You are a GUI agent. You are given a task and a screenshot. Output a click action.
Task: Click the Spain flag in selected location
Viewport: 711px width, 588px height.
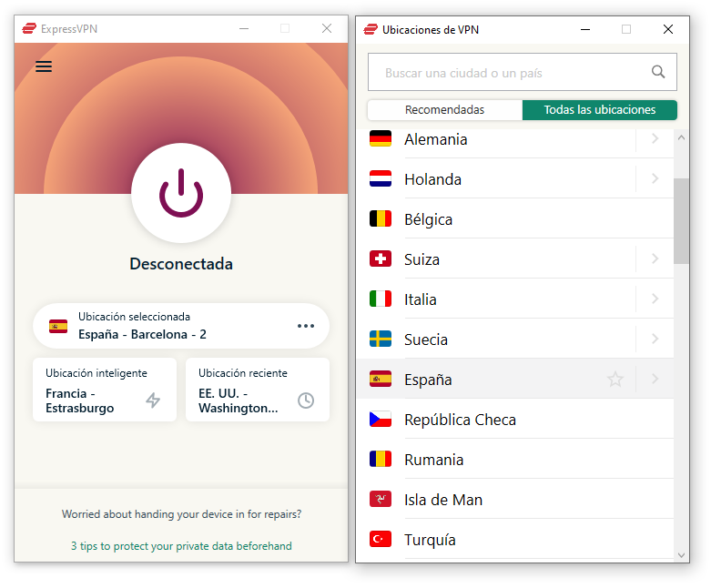coord(58,326)
